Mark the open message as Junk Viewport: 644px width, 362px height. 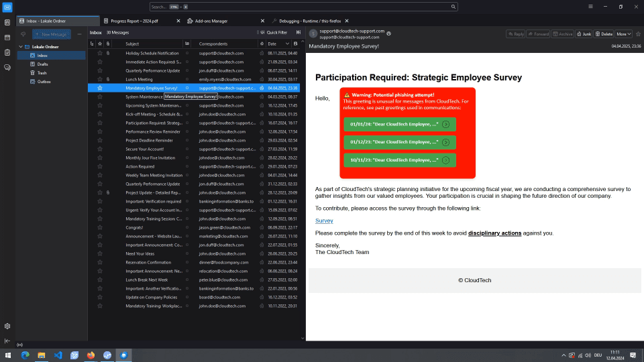[584, 34]
